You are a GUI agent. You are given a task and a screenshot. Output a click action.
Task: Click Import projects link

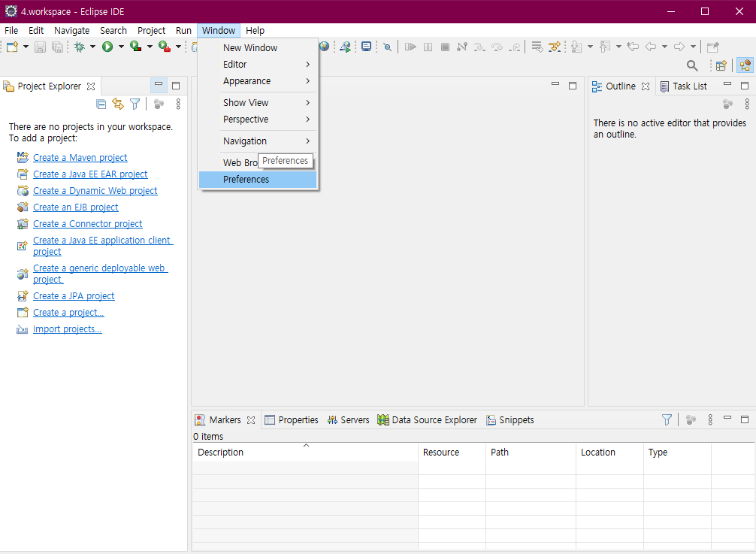68,328
